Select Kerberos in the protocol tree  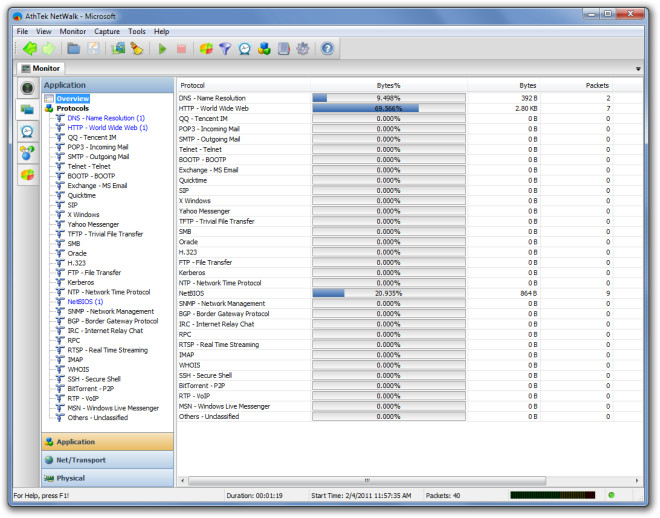pyautogui.click(x=81, y=282)
